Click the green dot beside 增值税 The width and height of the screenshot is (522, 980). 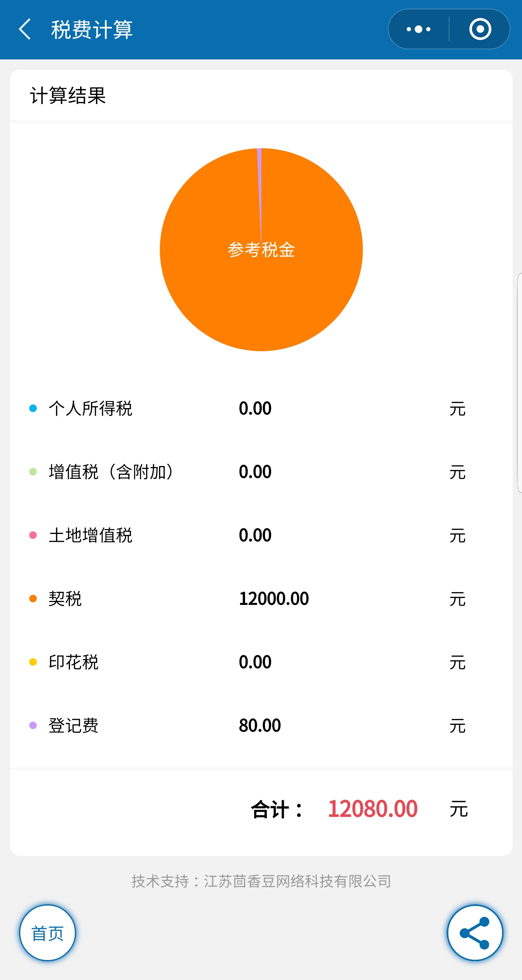33,472
